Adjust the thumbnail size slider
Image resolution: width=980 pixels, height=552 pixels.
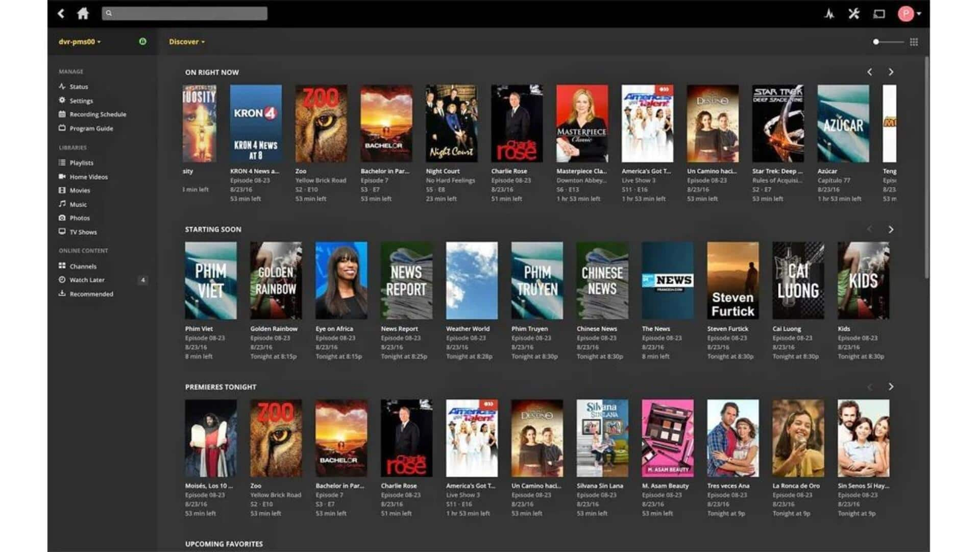click(x=888, y=42)
